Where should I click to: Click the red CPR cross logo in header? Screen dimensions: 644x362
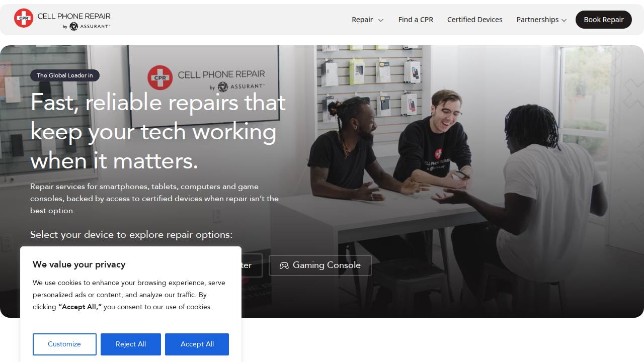click(x=24, y=18)
